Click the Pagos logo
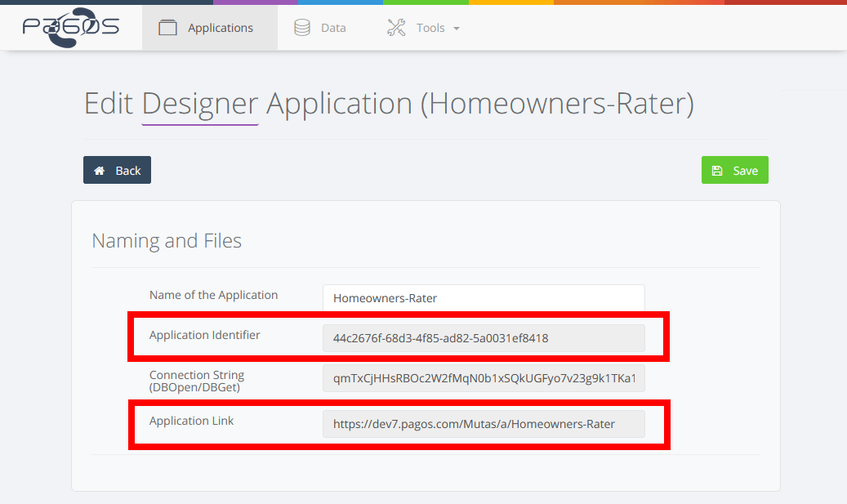847x504 pixels. click(69, 26)
